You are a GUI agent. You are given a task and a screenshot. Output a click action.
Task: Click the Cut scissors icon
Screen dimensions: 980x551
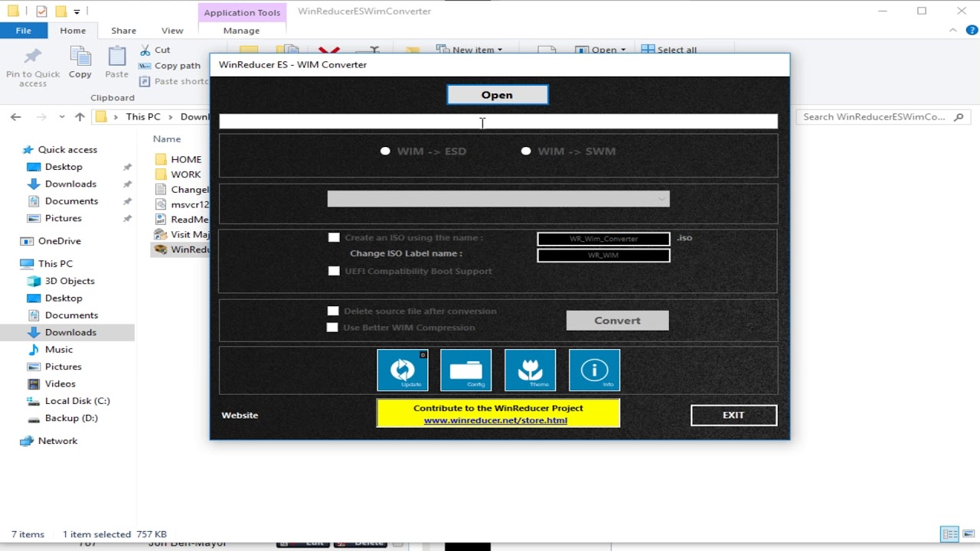point(145,50)
